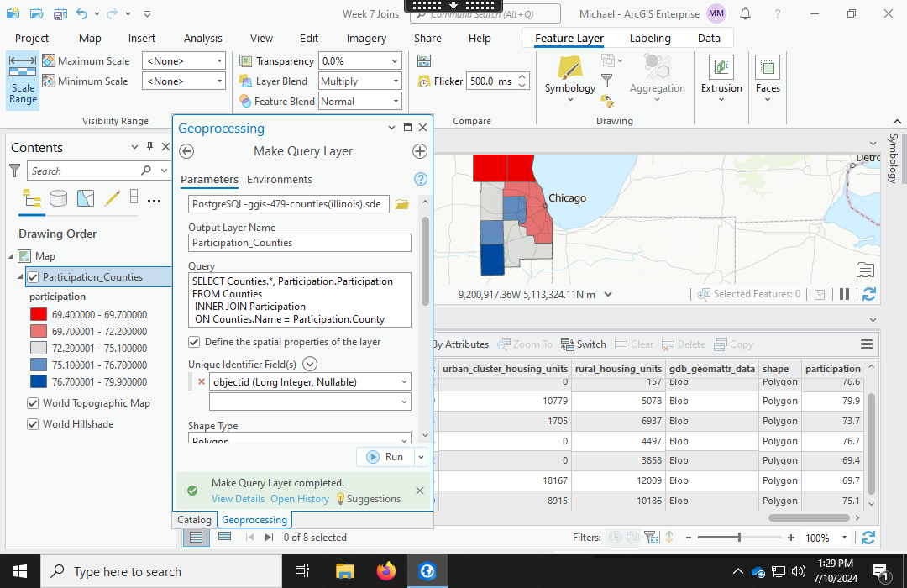This screenshot has height=588, width=907.
Task: Show selected records table view icon
Action: tap(224, 537)
